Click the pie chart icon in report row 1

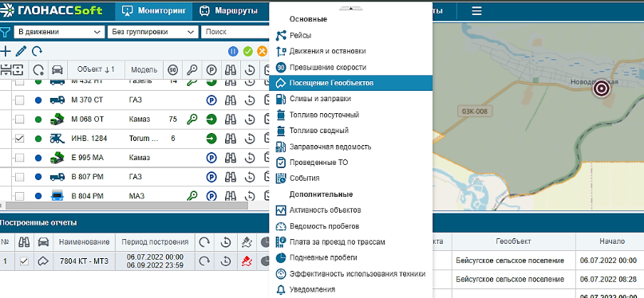pyautogui.click(x=265, y=261)
